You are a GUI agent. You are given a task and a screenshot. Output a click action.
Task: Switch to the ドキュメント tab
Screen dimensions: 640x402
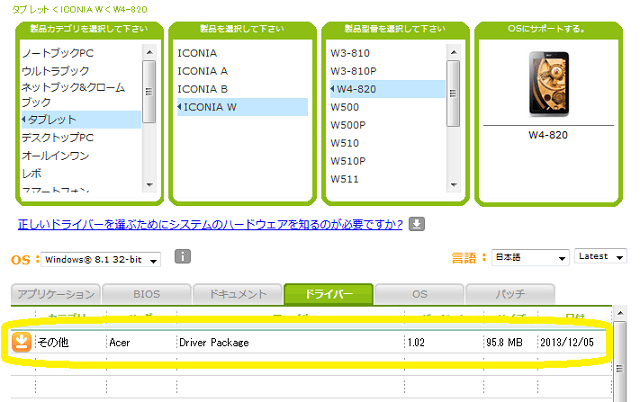click(x=238, y=294)
